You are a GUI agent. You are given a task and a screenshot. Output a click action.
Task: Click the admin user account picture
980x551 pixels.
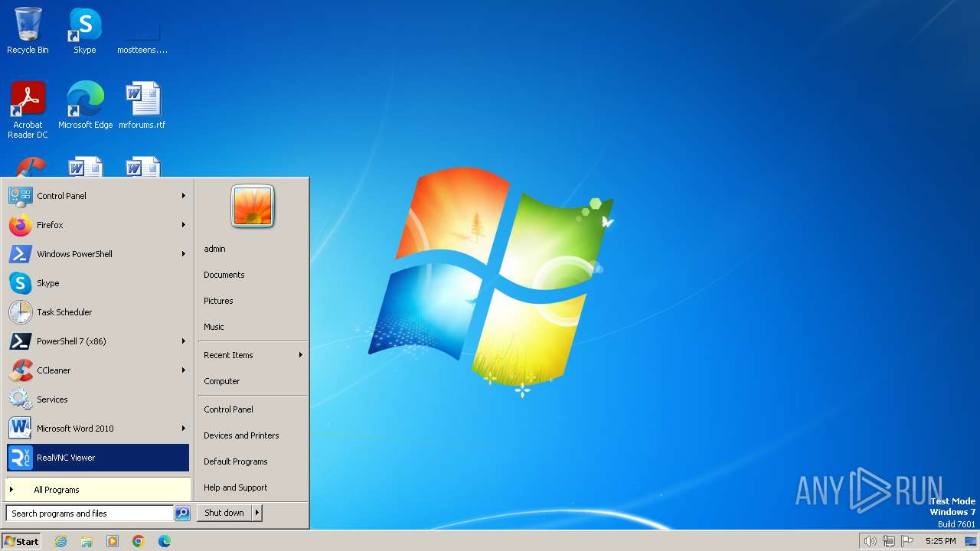point(253,207)
